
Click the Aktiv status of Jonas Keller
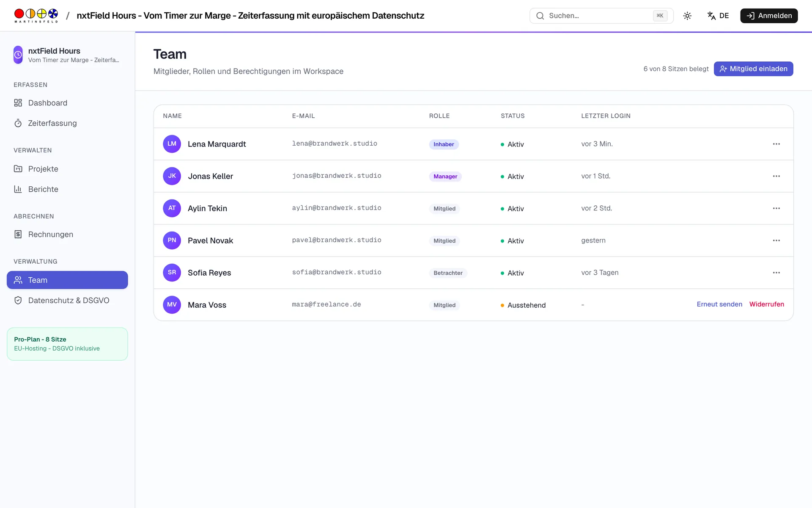(x=512, y=177)
